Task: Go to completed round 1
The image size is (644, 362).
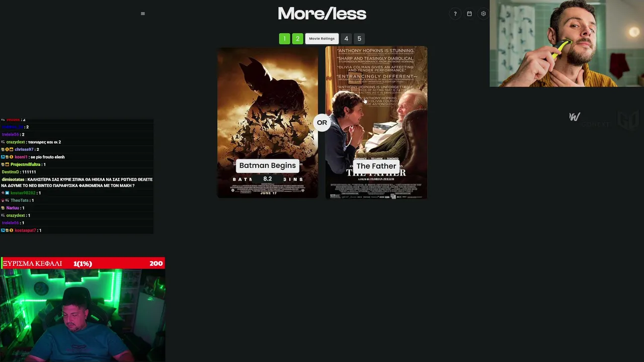Action: coord(284,39)
